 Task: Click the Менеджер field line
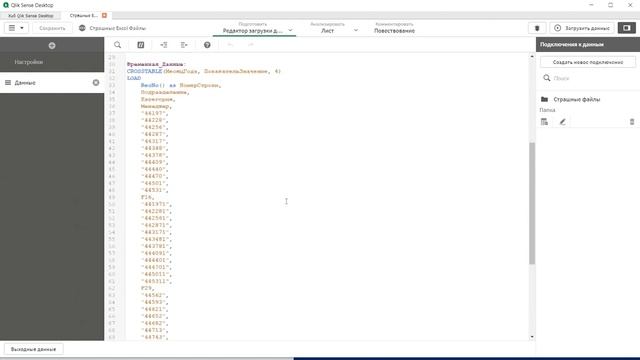pyautogui.click(x=156, y=106)
